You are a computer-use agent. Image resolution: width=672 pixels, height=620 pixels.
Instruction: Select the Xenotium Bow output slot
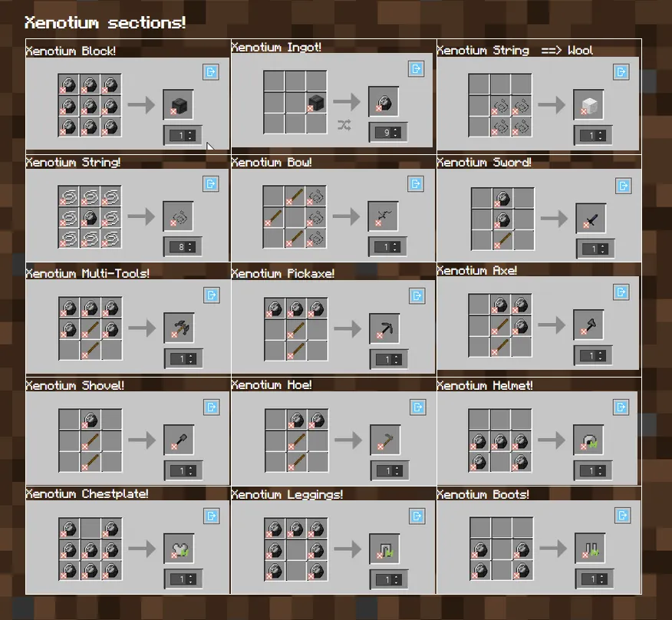point(383,216)
